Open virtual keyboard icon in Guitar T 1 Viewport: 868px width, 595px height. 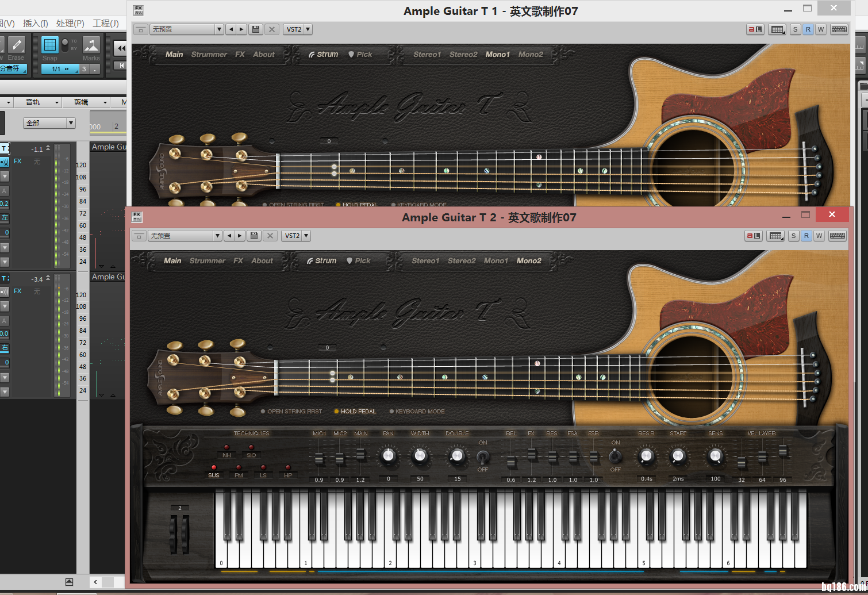pyautogui.click(x=839, y=29)
